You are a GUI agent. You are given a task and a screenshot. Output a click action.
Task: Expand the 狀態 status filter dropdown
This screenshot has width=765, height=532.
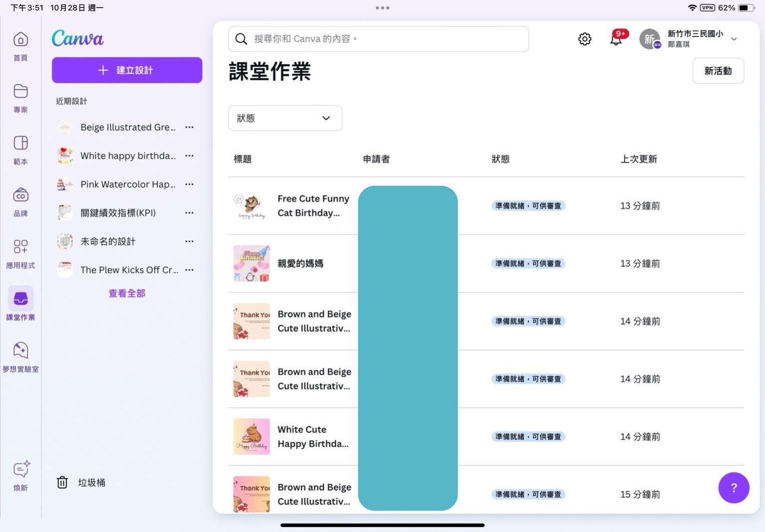(x=285, y=118)
